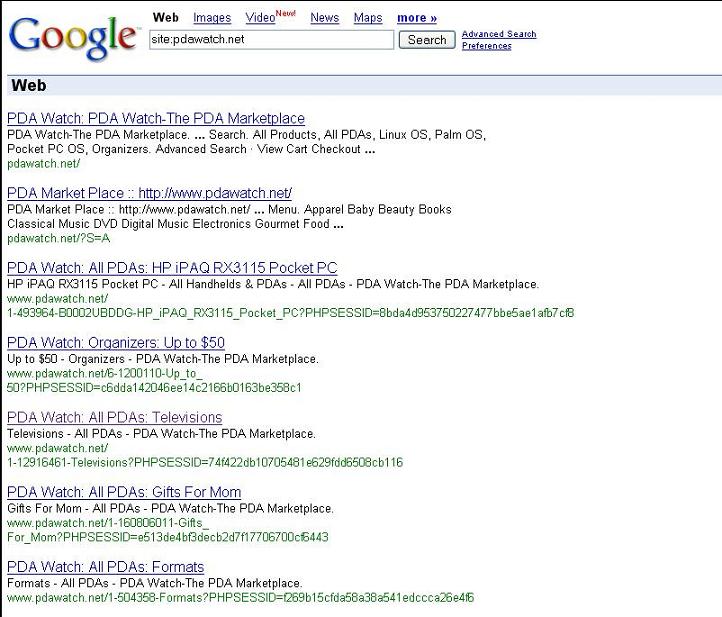Open Organizers: Up to $50 result
The height and width of the screenshot is (617, 722).
pyautogui.click(x=116, y=343)
